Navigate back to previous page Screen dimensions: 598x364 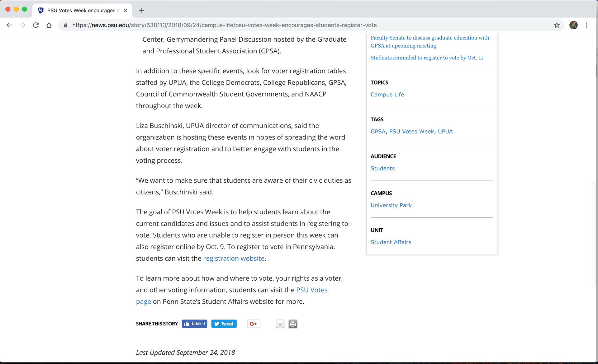(9, 25)
